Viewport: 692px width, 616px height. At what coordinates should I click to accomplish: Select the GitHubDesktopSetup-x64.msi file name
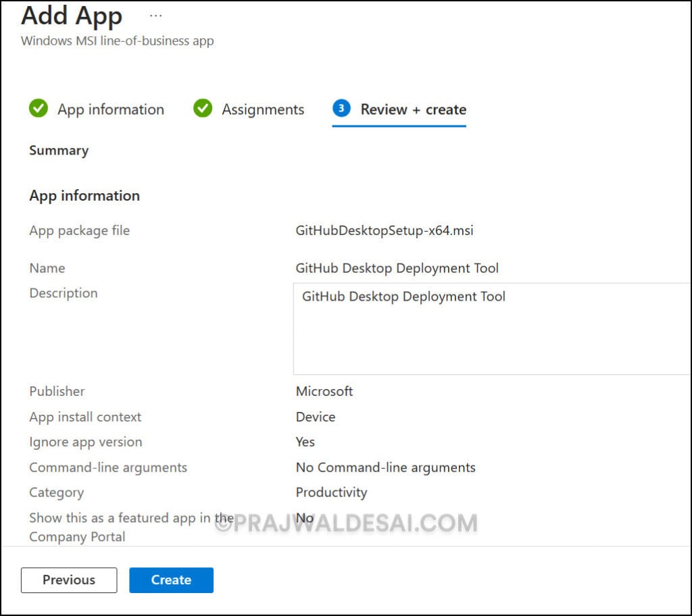tap(385, 230)
